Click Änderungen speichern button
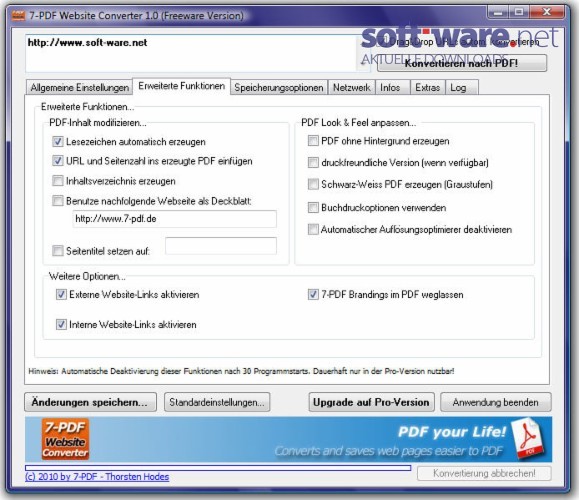 click(90, 402)
